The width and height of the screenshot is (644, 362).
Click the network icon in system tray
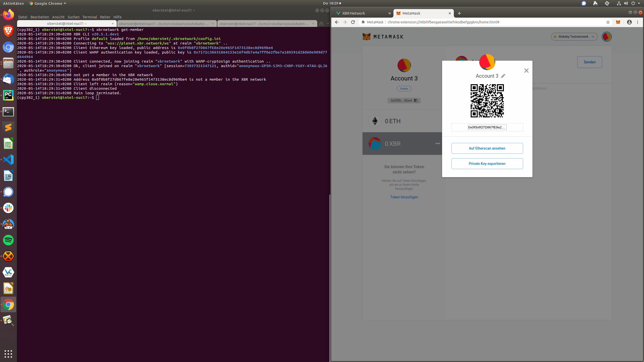[619, 3]
